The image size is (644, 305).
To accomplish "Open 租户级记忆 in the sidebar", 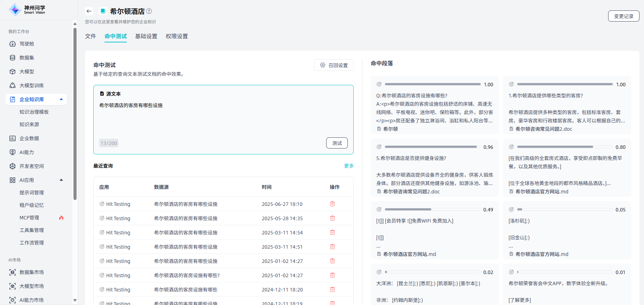I will pyautogui.click(x=32, y=205).
